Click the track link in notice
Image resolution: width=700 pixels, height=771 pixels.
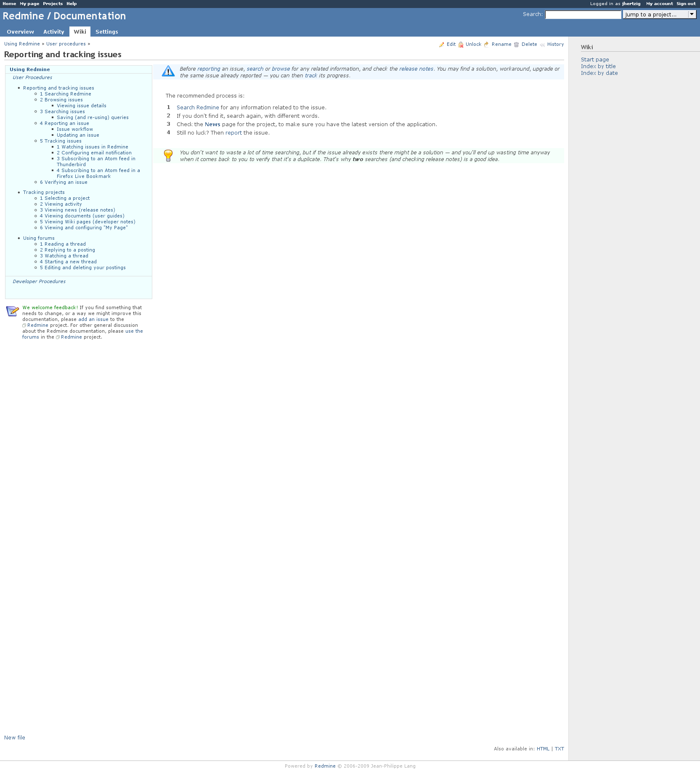coord(311,76)
